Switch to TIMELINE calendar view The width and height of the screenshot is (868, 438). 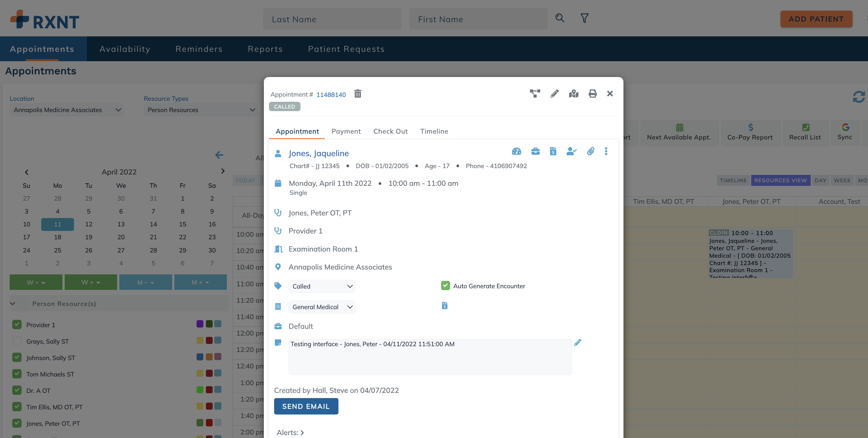point(733,180)
